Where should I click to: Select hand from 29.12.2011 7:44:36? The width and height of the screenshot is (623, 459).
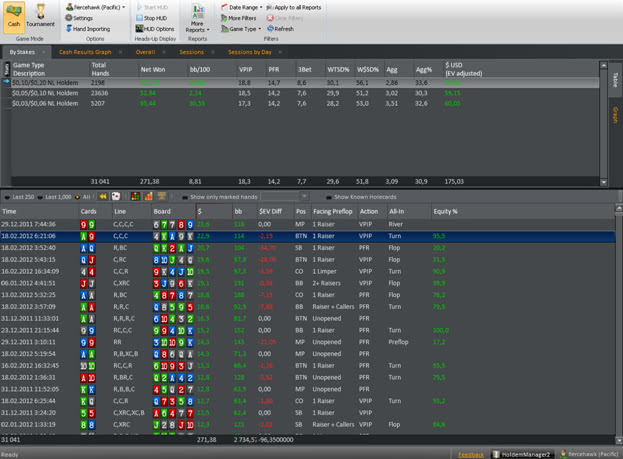308,224
